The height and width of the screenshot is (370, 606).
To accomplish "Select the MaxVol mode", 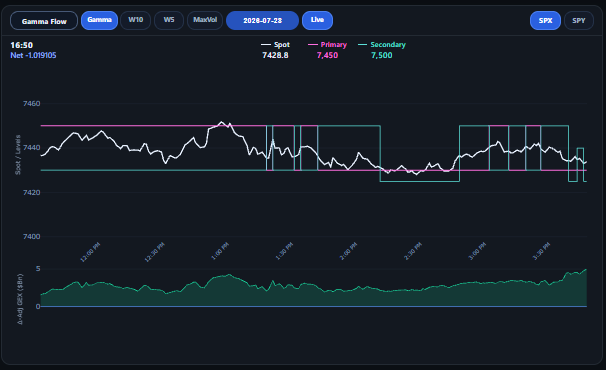I will 205,20.
